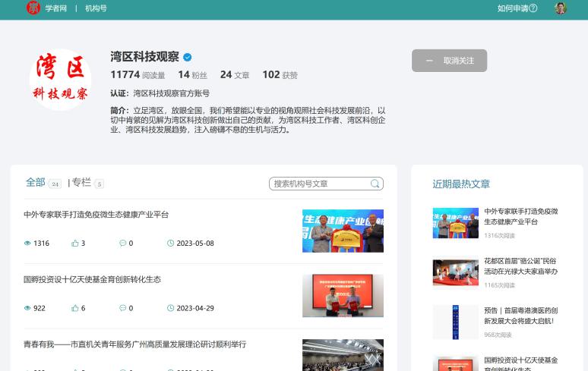Image resolution: width=588 pixels, height=371 pixels.
Task: Open article 中外专家联手打造免疫微生态健康产业平台 in main list
Action: pyautogui.click(x=96, y=215)
